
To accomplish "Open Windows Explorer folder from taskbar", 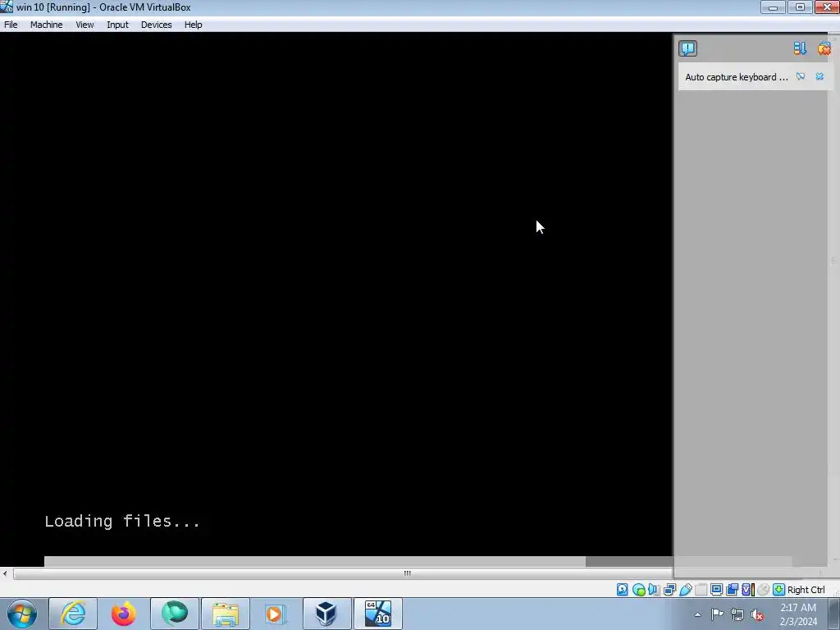I will point(226,614).
